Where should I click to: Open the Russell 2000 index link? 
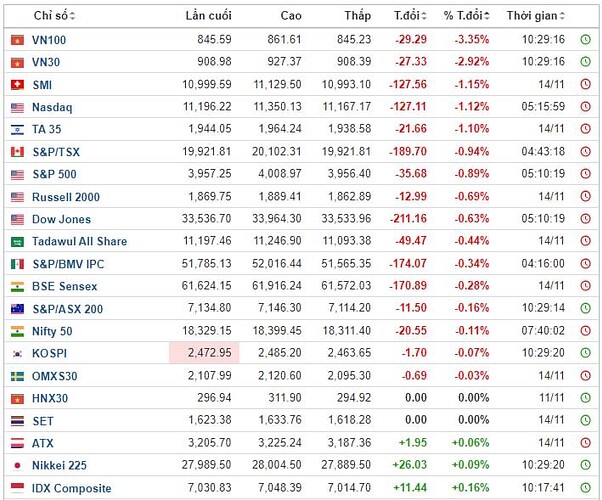66,197
